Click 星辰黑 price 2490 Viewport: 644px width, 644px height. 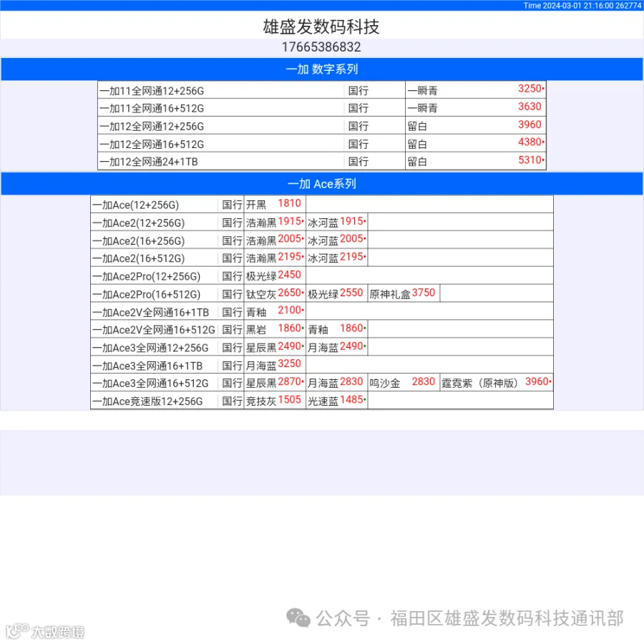(x=289, y=346)
